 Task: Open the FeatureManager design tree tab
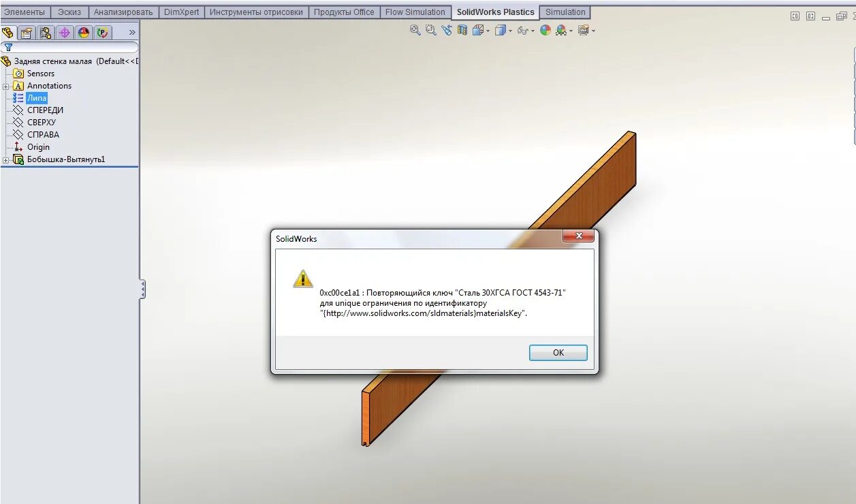(7, 32)
